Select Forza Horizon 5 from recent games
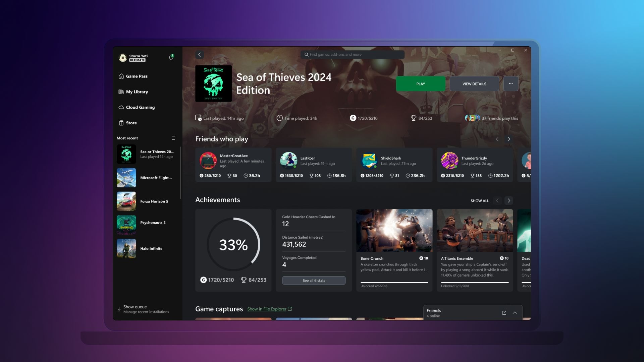 coord(148,201)
